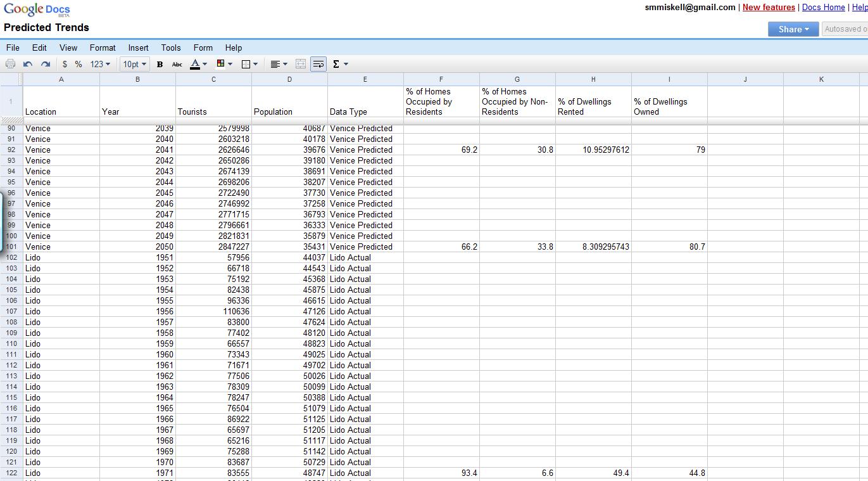
Task: Click the % of Dwellings Rented header
Action: (x=593, y=101)
